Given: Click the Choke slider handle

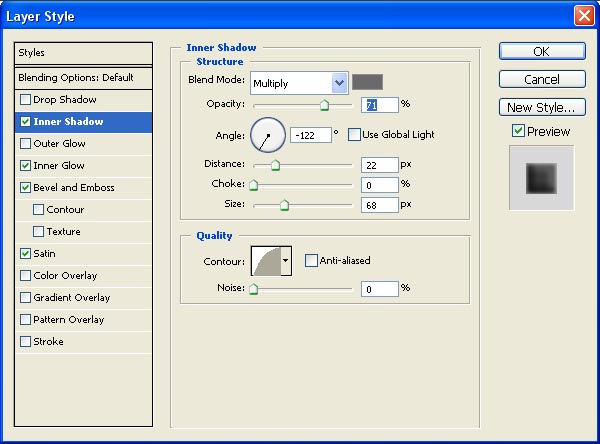Looking at the screenshot, I should pos(253,185).
